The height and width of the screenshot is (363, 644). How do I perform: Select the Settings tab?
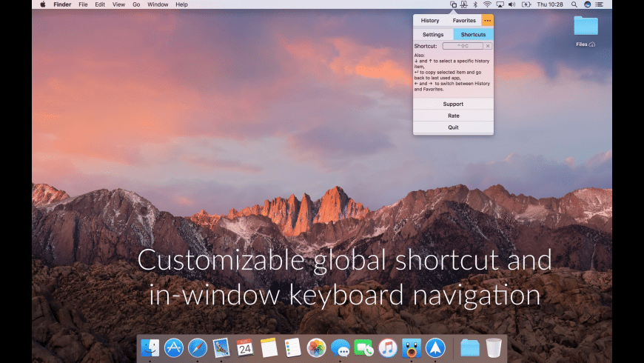[x=433, y=34]
